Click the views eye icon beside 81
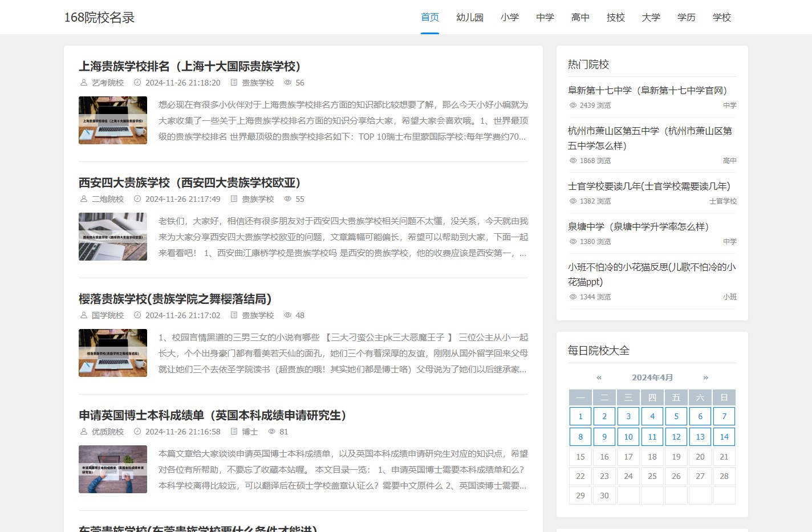Viewport: 812px width, 532px height. (272, 432)
